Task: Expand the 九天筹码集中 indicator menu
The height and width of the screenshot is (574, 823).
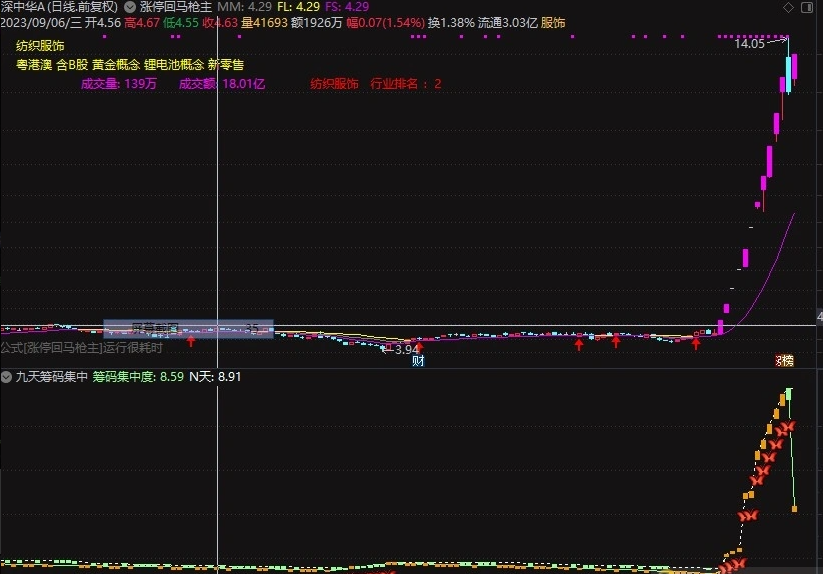Action: click(x=6, y=377)
